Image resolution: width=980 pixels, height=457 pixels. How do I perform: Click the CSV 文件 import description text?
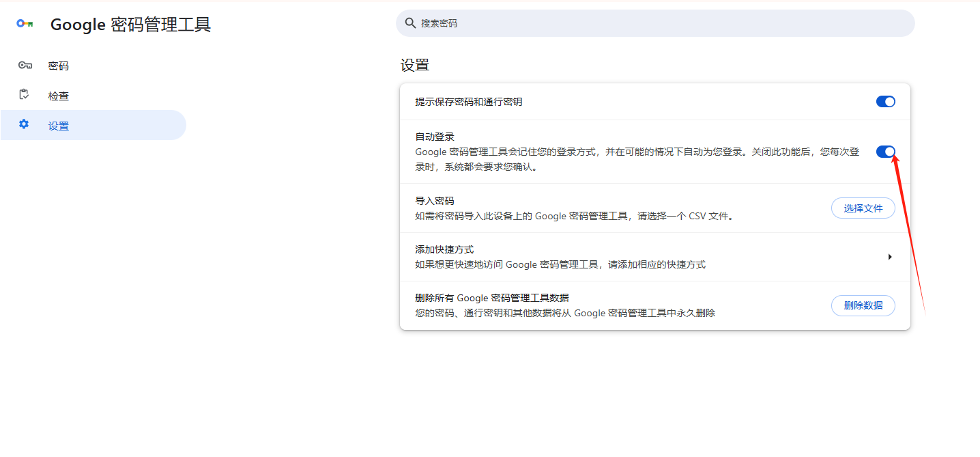(x=575, y=216)
